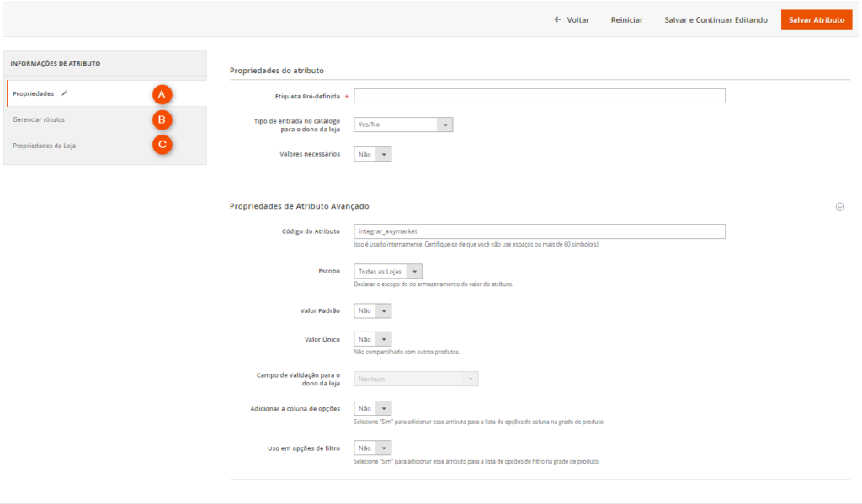Click 'Não compartilhado com outros produtos' note
The height and width of the screenshot is (504, 862).
click(407, 352)
